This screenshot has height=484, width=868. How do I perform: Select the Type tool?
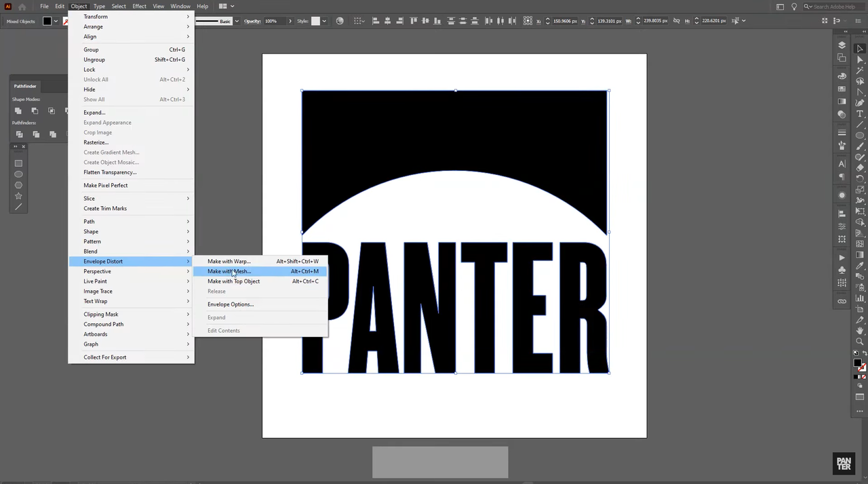click(x=860, y=114)
